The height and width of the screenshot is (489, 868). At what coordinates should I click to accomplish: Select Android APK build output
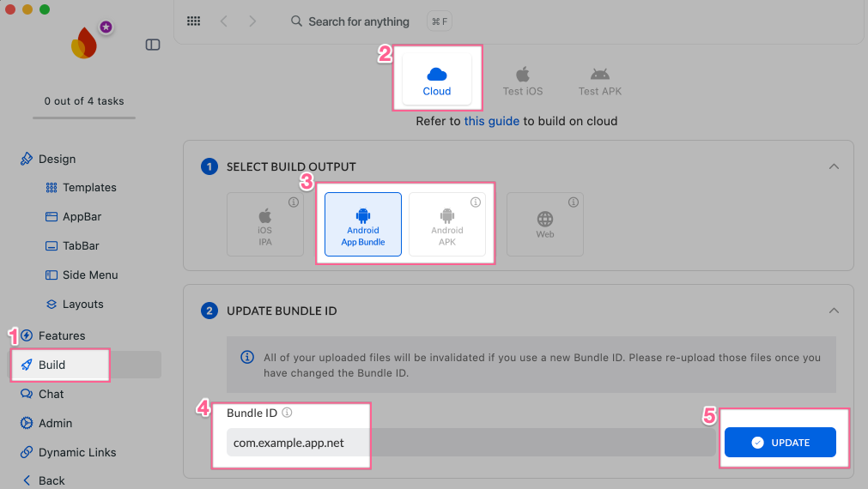click(446, 225)
